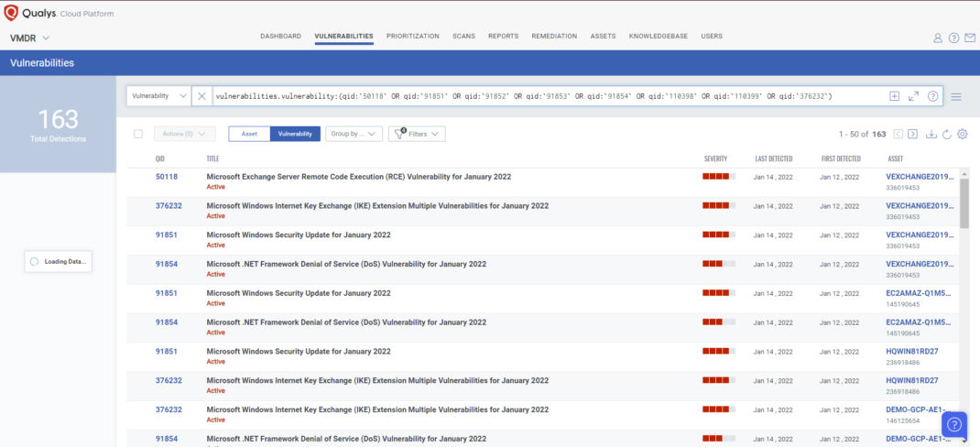This screenshot has width=980, height=447.
Task: Open QID 376232 in the HQWIN81RD27 row
Action: click(169, 380)
